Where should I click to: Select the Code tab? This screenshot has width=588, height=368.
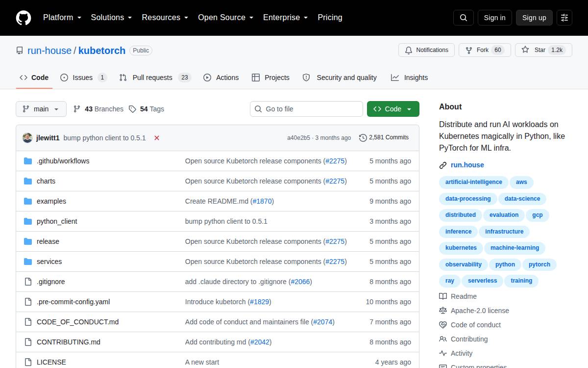point(34,78)
